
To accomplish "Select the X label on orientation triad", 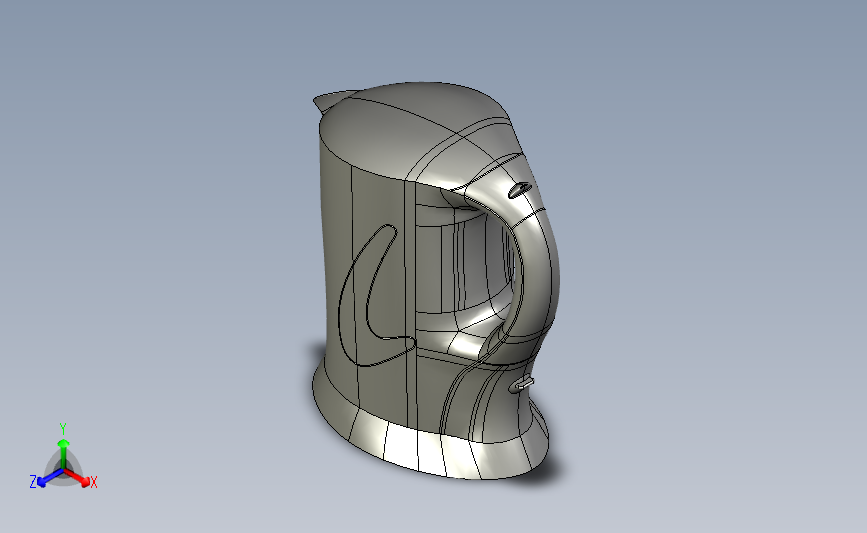I will point(94,482).
